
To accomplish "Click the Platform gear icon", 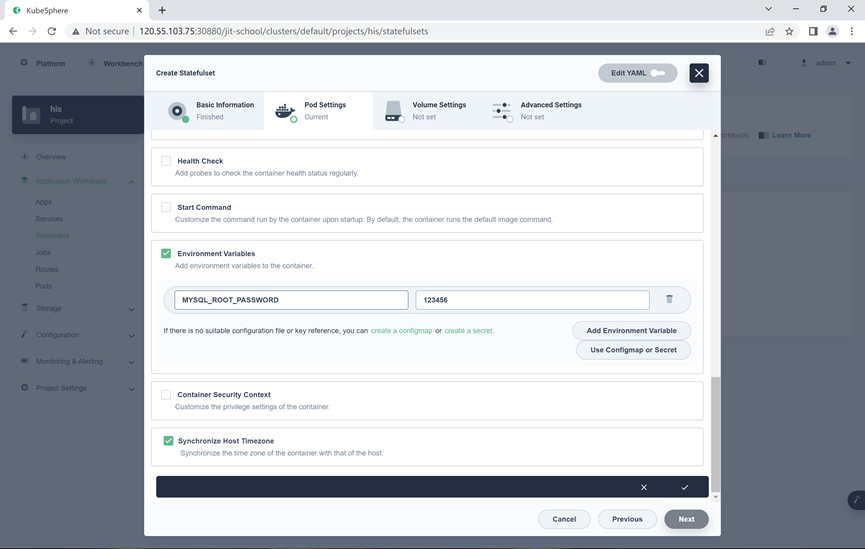I will (24, 63).
